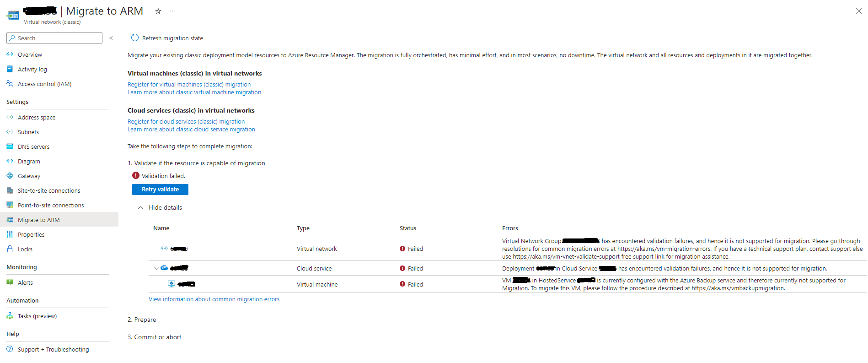Image resolution: width=868 pixels, height=363 pixels.
Task: Click the virtual network resource icon in the table
Action: coord(164,248)
